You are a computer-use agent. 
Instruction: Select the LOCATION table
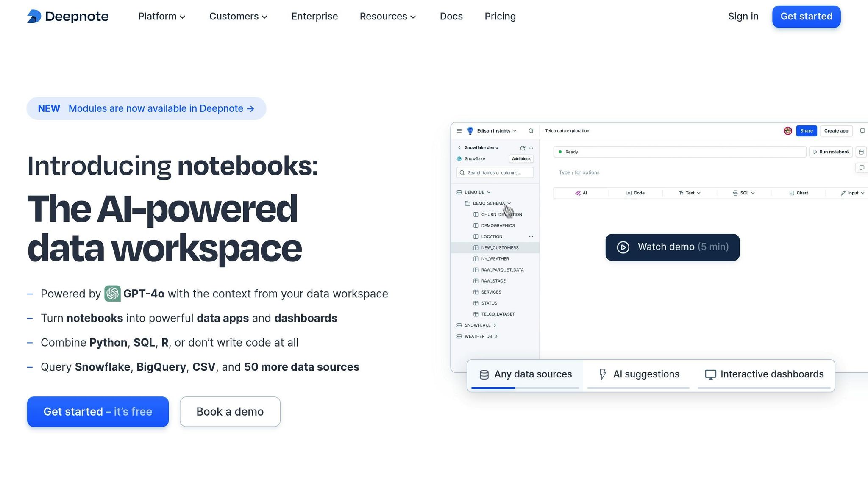[492, 237]
